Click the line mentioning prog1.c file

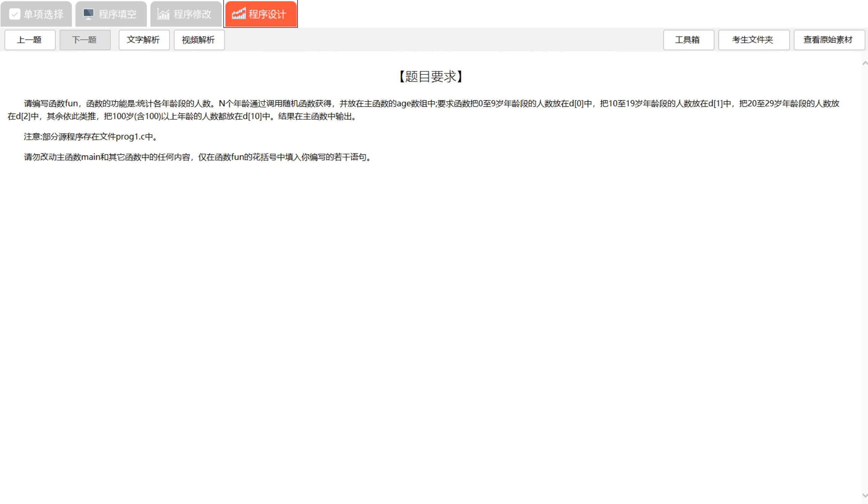[91, 137]
